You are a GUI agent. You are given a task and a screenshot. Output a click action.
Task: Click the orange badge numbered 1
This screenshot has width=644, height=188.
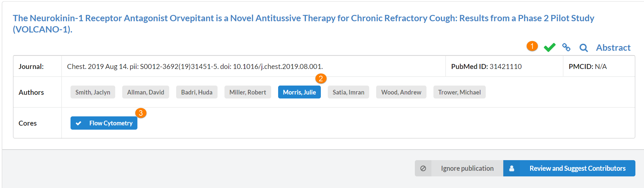tap(532, 46)
